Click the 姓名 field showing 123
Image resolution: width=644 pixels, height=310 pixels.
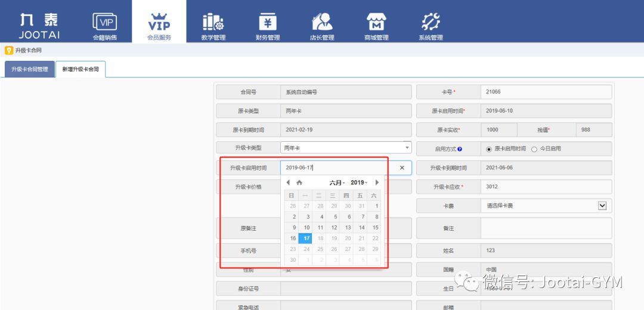pyautogui.click(x=546, y=250)
